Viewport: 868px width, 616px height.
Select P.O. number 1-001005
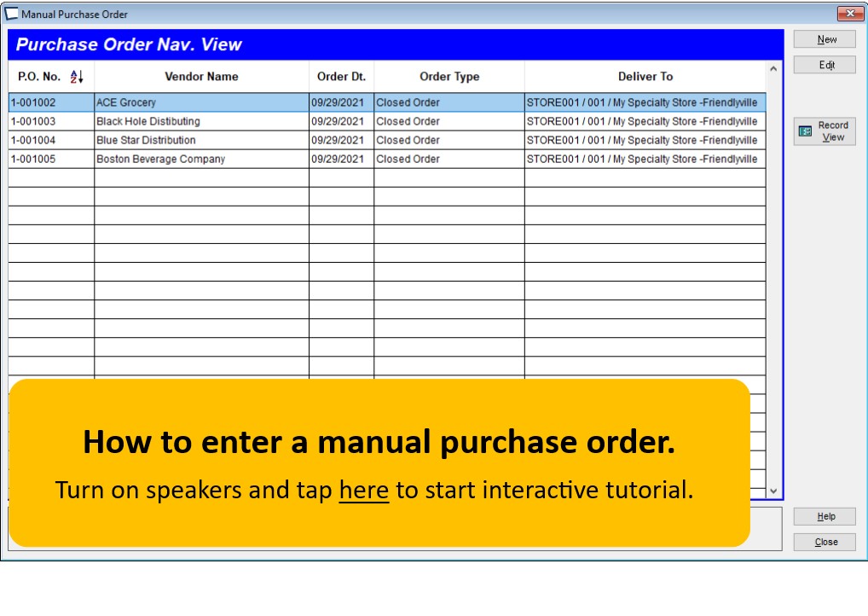coord(51,159)
